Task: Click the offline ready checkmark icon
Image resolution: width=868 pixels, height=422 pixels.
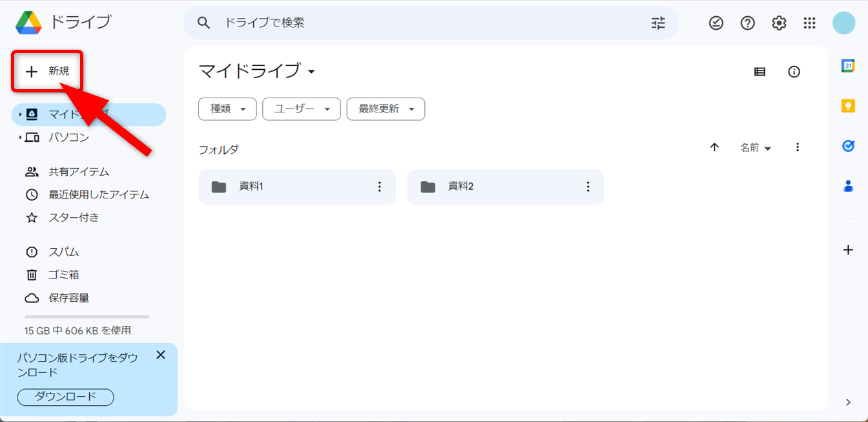Action: click(x=716, y=23)
